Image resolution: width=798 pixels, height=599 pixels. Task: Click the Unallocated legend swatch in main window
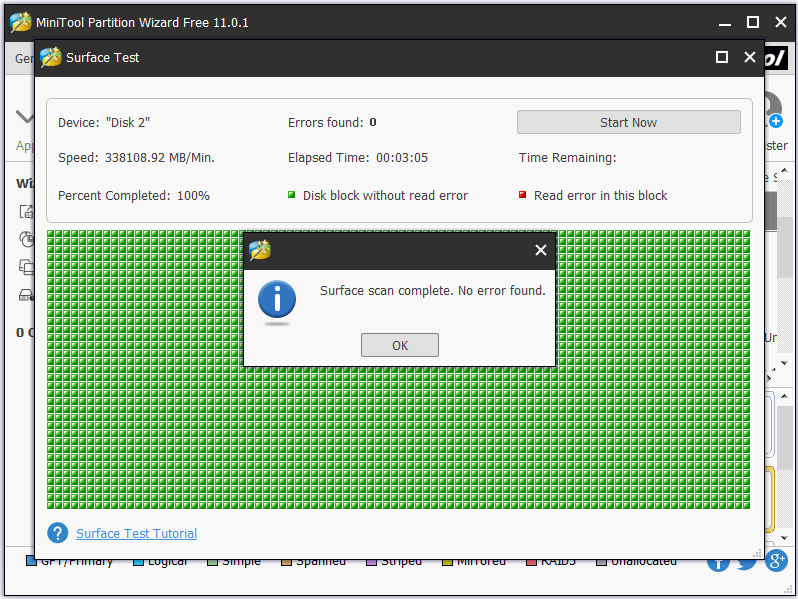pos(601,562)
